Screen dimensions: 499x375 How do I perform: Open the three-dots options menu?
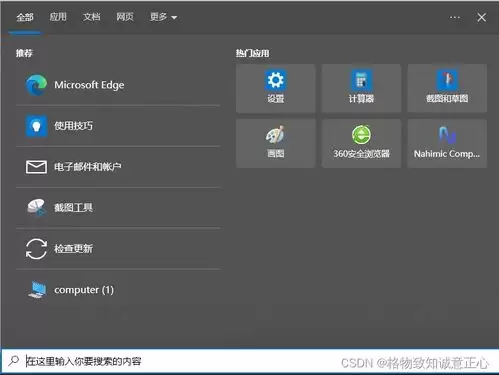point(455,17)
